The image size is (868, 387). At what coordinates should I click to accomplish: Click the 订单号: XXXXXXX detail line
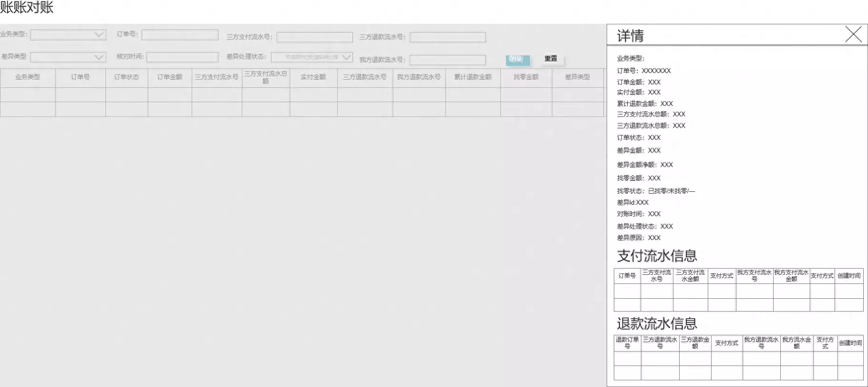coord(644,71)
